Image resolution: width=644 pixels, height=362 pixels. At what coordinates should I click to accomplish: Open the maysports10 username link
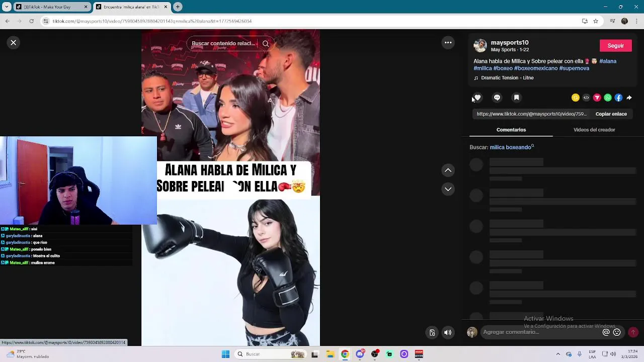[510, 43]
